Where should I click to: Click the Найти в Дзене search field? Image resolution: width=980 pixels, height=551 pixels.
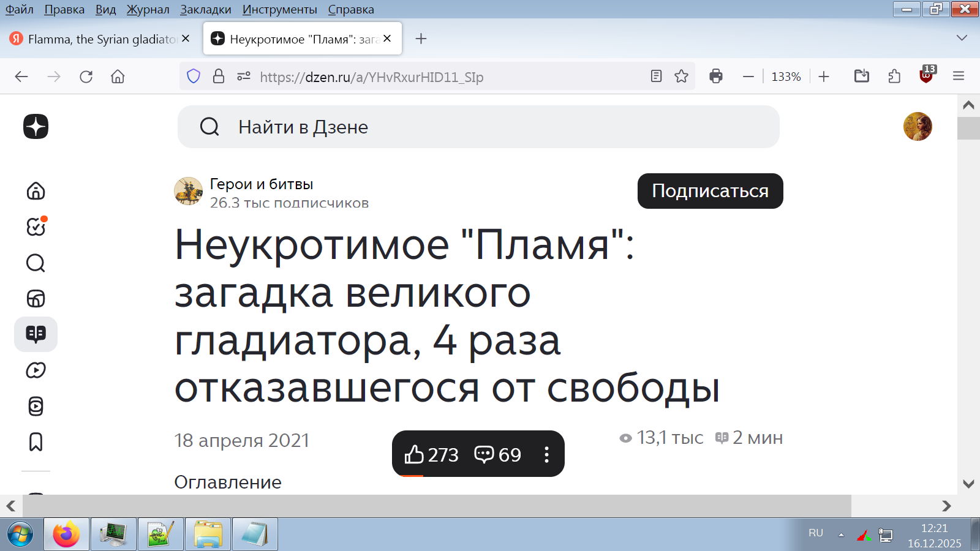tap(478, 127)
